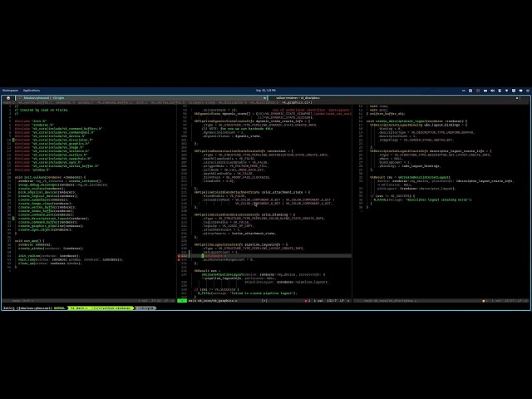Screen dimensions: 532x399
Task: Click the '#include "vk_core/include/vk_descriptor.h"' line
Action: point(53,140)
